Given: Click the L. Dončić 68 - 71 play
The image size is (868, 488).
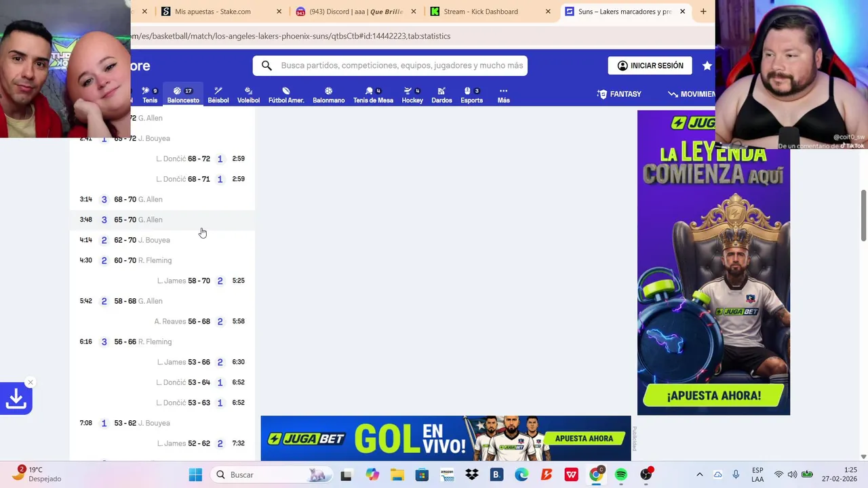Looking at the screenshot, I should tap(162, 179).
